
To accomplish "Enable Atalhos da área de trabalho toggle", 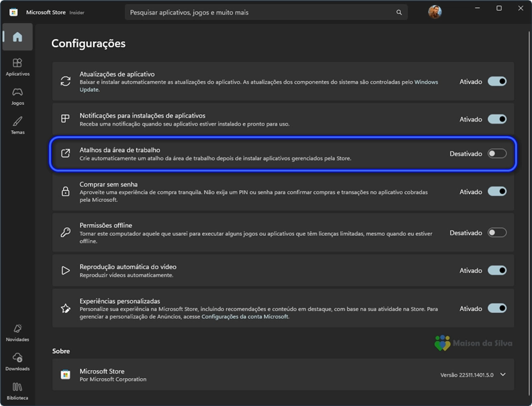I will [x=497, y=153].
